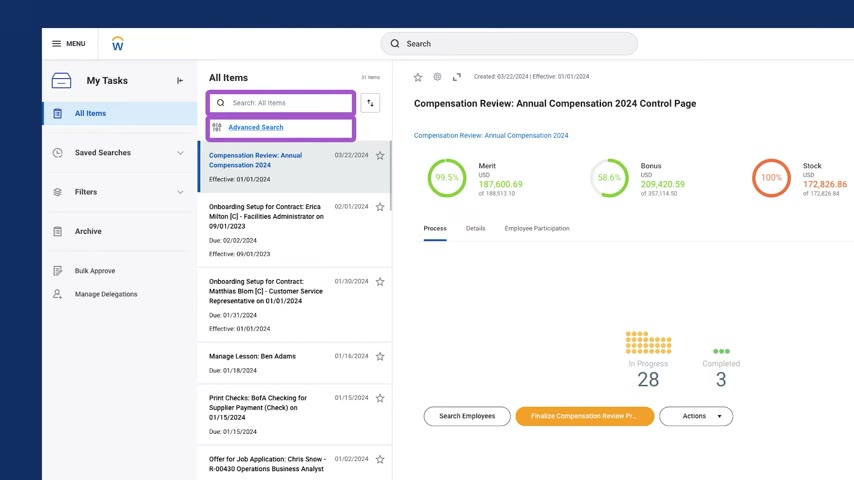854x480 pixels.
Task: Click the In Progress 28 count
Action: tap(648, 379)
